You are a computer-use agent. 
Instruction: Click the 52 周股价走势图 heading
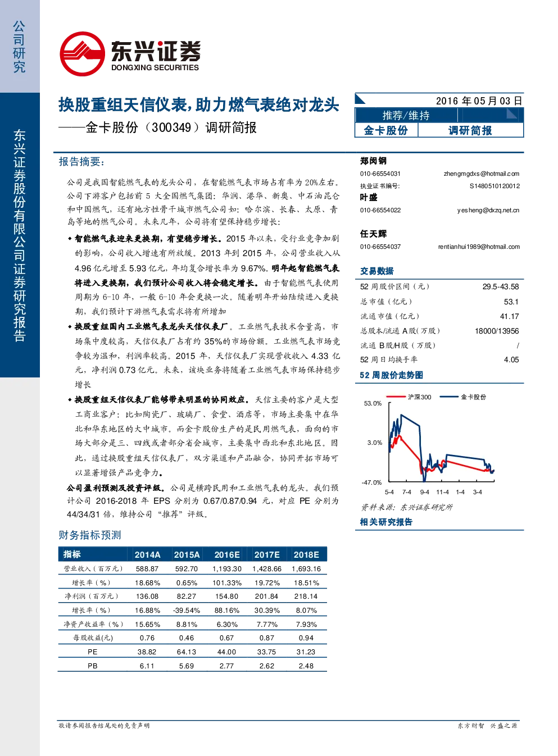[x=391, y=375]
